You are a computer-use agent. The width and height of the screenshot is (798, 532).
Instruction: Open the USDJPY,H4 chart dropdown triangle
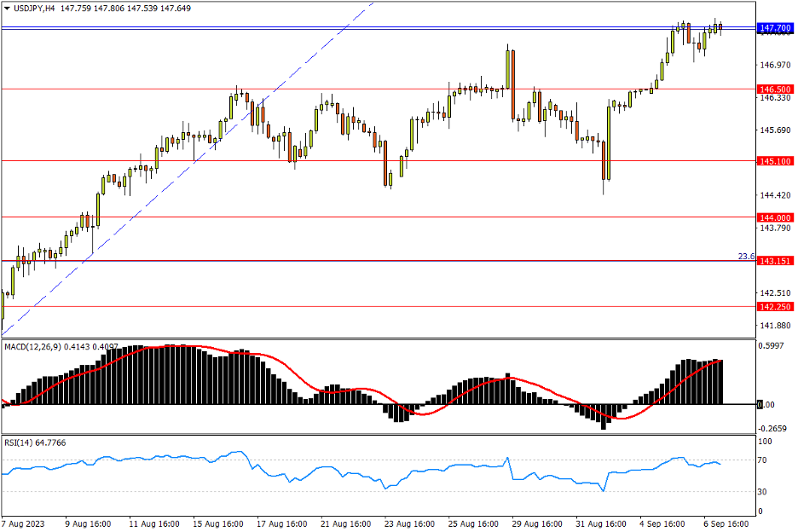pos(8,9)
